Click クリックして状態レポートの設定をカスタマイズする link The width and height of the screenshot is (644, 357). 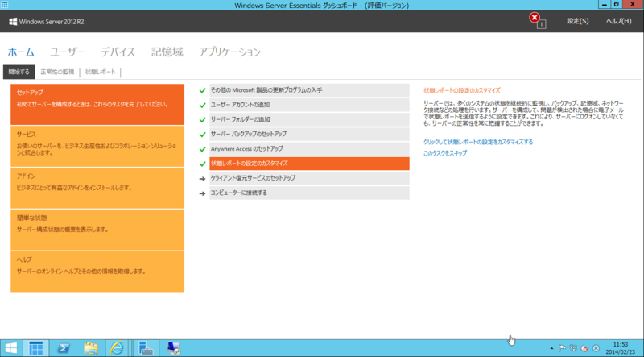(x=478, y=142)
